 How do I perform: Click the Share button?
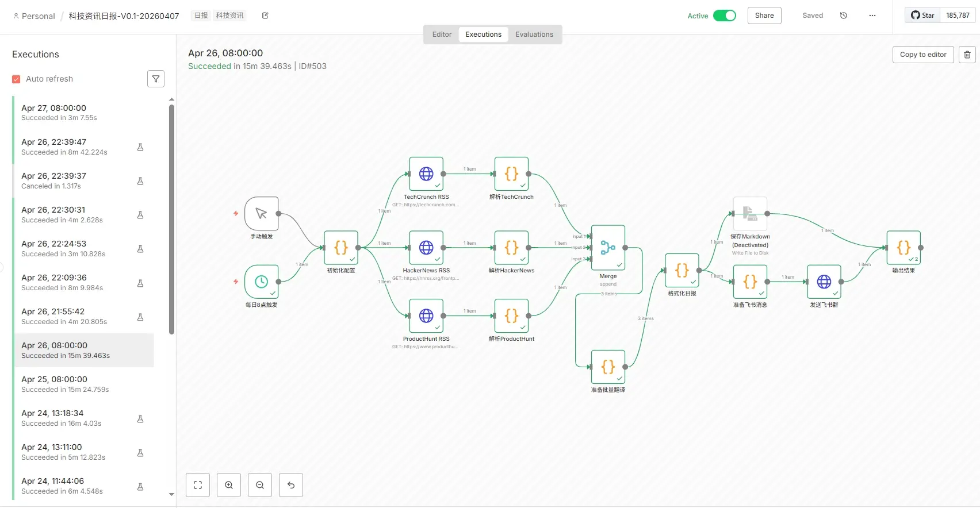(764, 16)
